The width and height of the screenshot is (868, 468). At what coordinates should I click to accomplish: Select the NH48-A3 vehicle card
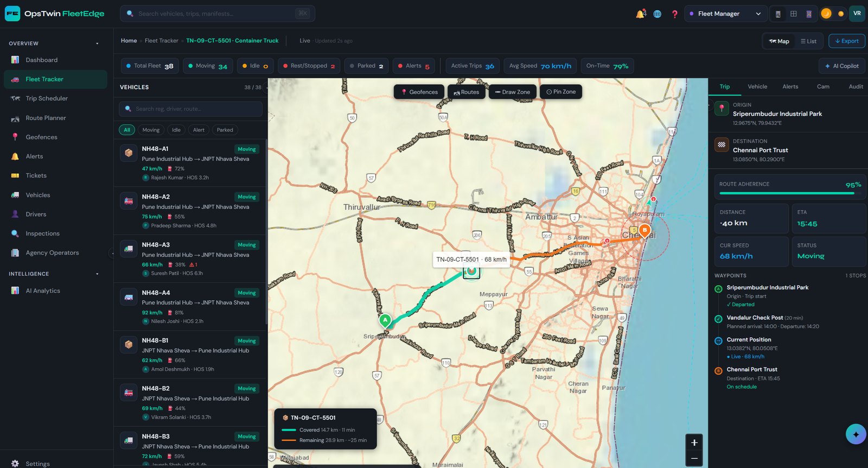pos(190,258)
